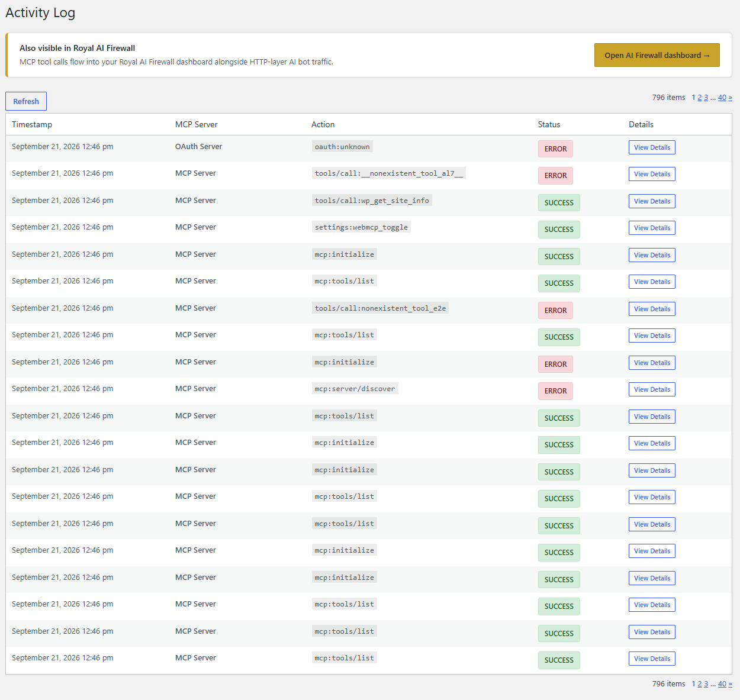Select settings:webmcp_toggle action
740x700 pixels.
pos(361,227)
